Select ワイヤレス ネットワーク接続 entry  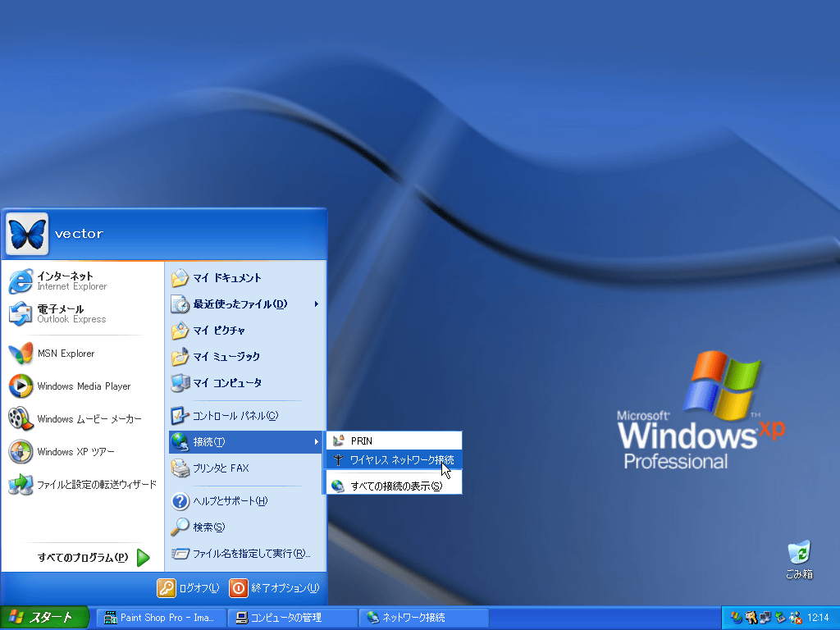[394, 459]
